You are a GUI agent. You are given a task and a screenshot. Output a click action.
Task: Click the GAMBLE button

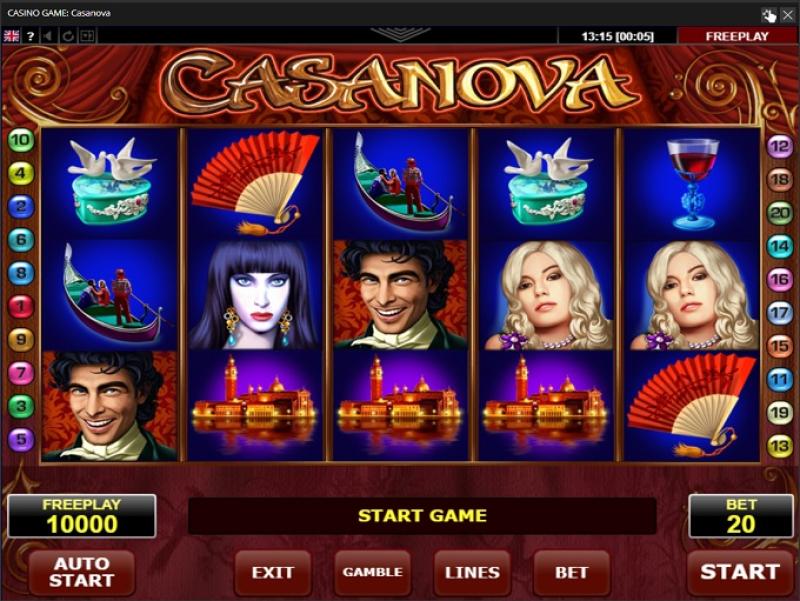pos(372,572)
